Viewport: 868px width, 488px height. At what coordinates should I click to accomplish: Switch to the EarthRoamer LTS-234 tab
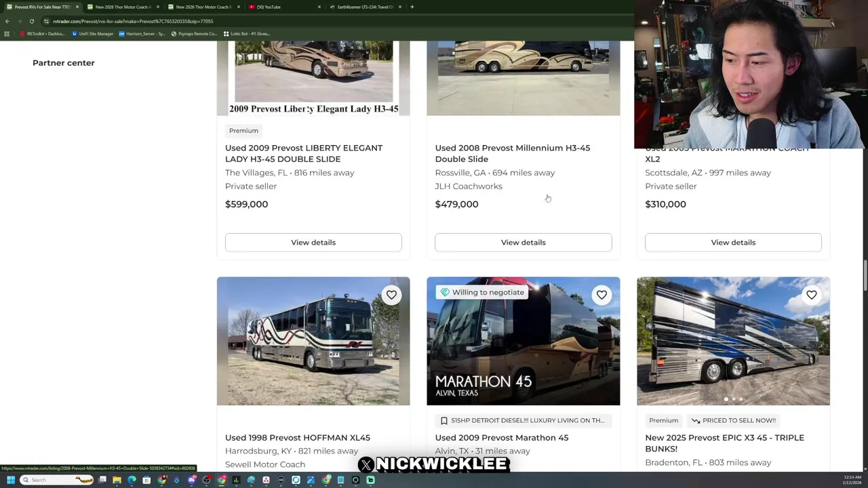click(x=365, y=7)
